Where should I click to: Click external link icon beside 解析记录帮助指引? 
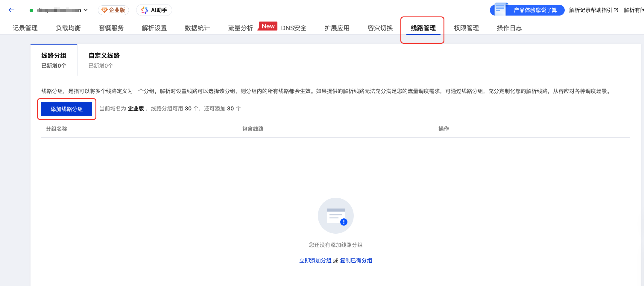coord(616,10)
